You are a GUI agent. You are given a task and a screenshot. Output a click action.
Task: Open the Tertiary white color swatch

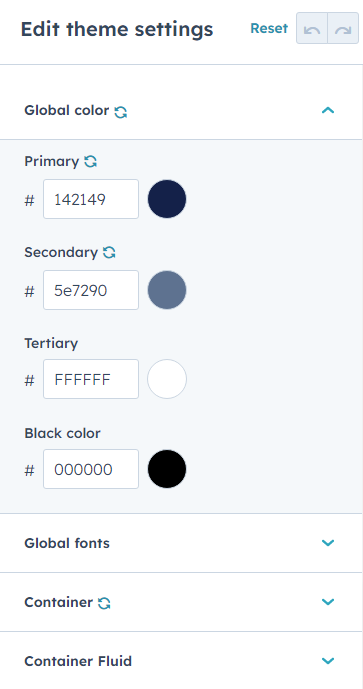pyautogui.click(x=167, y=379)
